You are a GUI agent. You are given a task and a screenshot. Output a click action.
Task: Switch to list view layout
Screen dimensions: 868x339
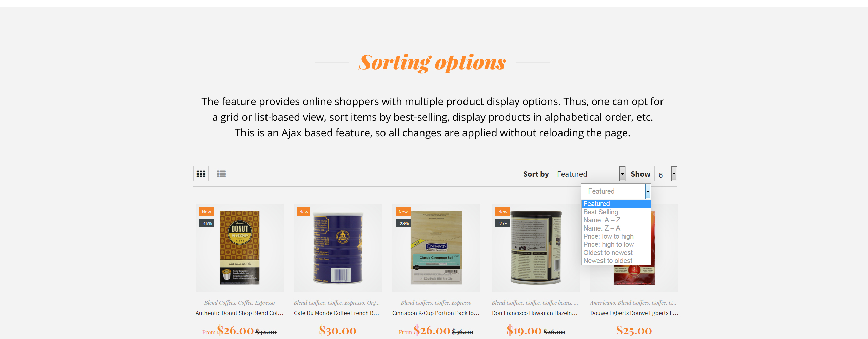click(x=221, y=174)
